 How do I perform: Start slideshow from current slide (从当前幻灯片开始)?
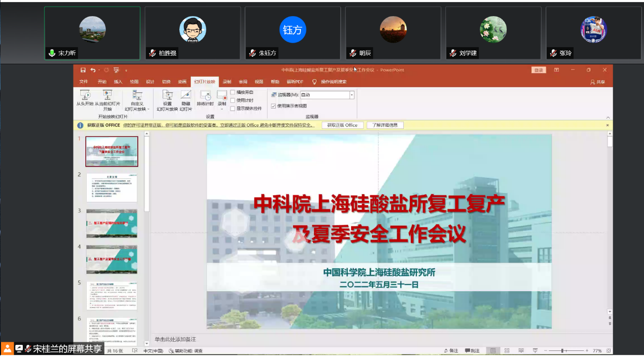107,95
